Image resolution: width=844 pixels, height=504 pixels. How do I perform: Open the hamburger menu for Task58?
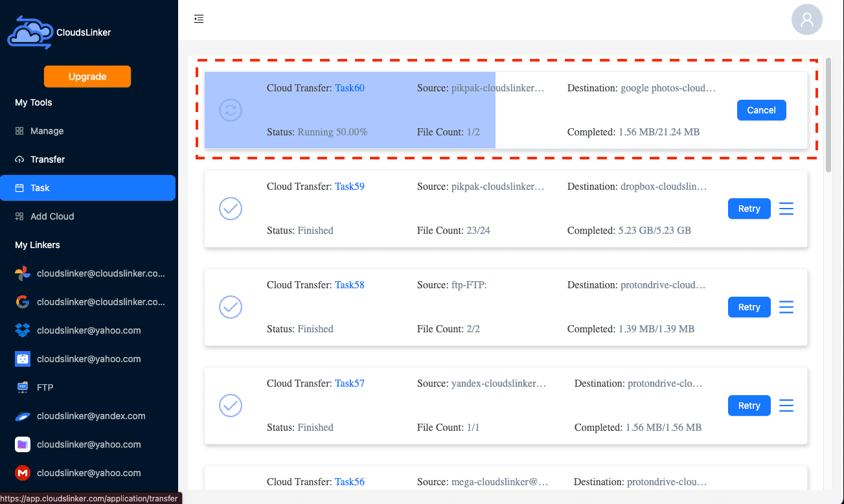tap(786, 307)
